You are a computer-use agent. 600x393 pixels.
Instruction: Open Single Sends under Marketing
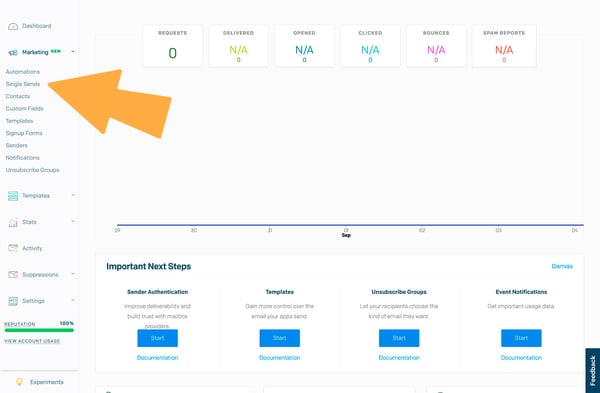(x=23, y=84)
